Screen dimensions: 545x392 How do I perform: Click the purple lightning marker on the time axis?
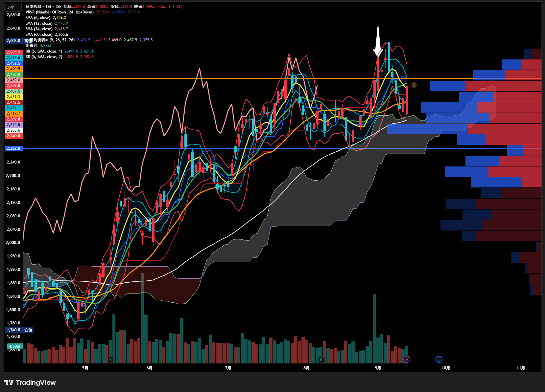point(407,359)
